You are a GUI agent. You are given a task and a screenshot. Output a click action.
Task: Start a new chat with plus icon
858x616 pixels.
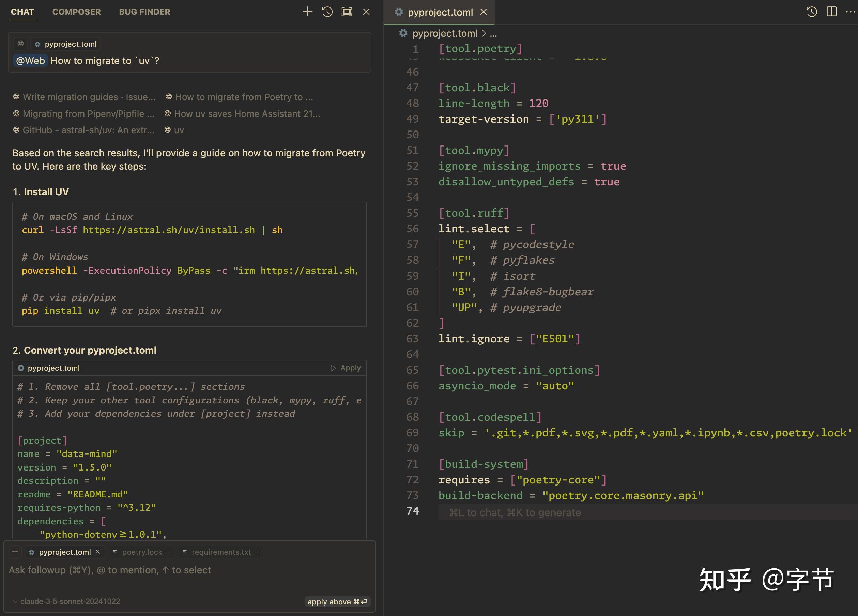(307, 12)
